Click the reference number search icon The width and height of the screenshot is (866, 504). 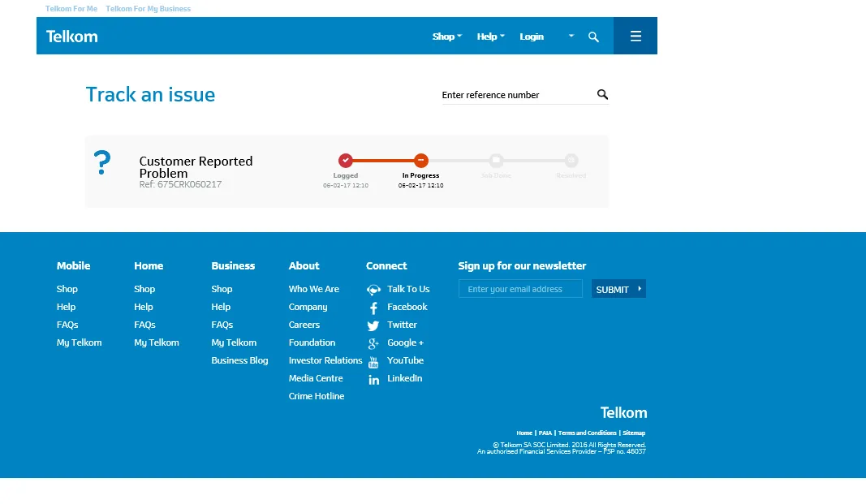coord(602,94)
